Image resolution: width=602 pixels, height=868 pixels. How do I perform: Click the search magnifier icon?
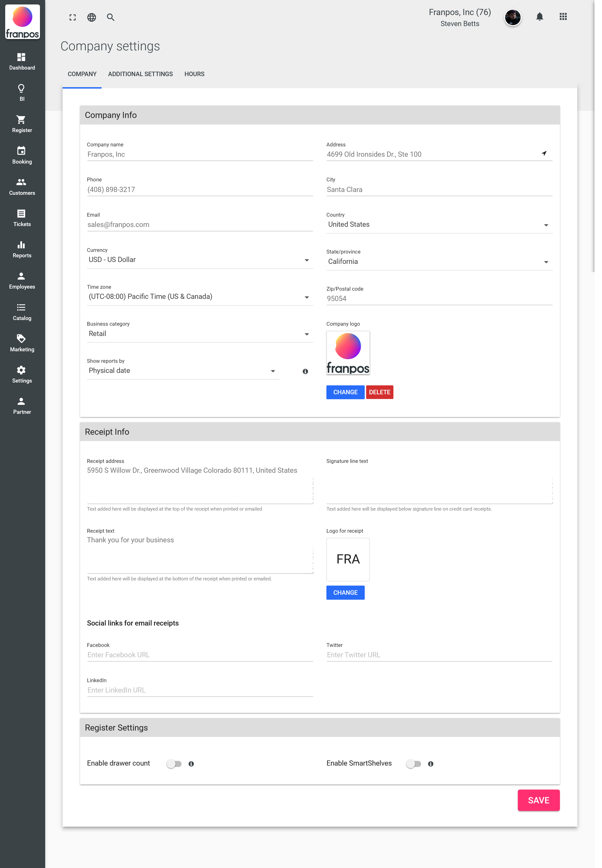111,17
